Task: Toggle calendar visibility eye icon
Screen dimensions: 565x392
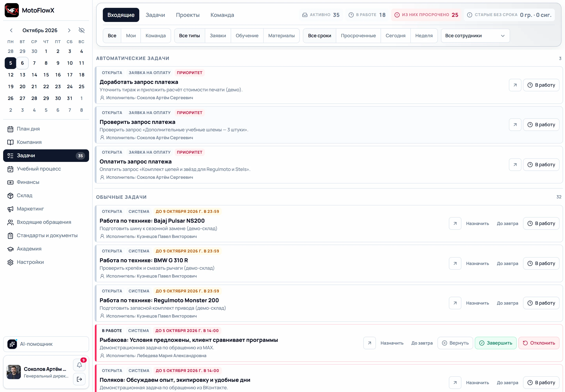Action: click(81, 30)
